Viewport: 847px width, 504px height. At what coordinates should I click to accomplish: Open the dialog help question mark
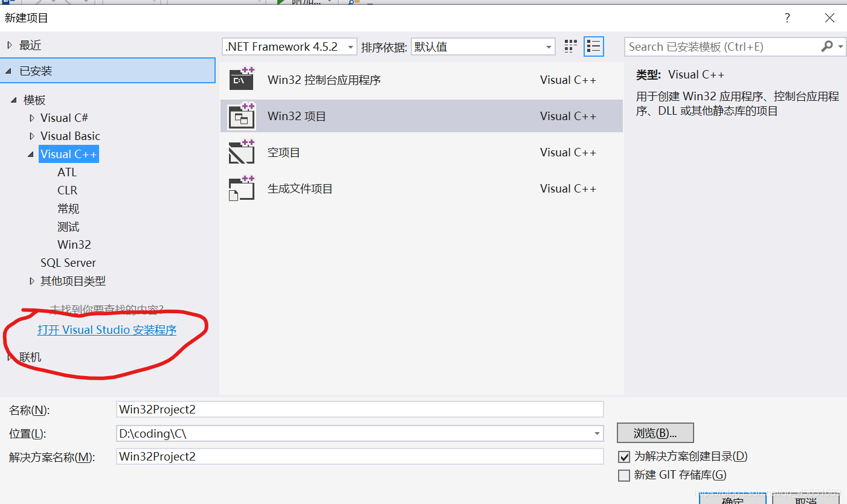tap(787, 18)
